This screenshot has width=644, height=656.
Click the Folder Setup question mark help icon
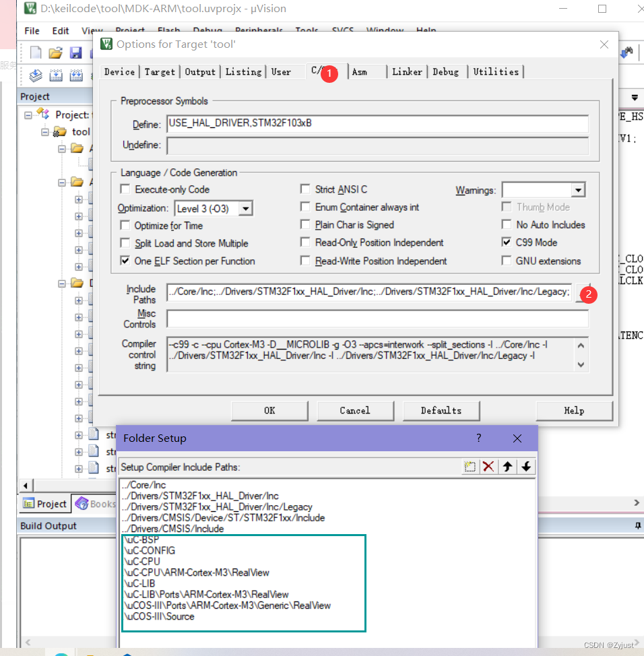479,438
